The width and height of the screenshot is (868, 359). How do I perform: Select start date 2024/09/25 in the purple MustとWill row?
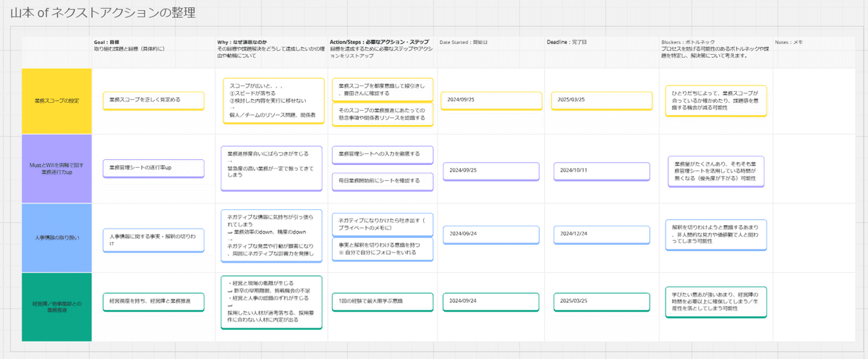coord(491,171)
